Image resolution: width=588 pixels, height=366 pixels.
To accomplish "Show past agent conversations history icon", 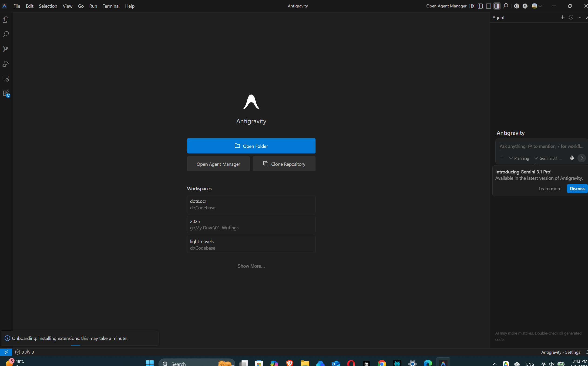I will (x=571, y=17).
